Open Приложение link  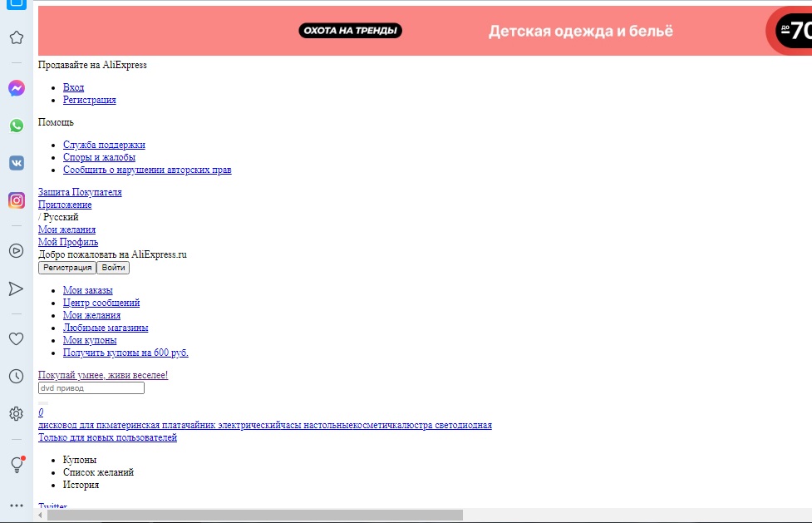click(x=65, y=205)
